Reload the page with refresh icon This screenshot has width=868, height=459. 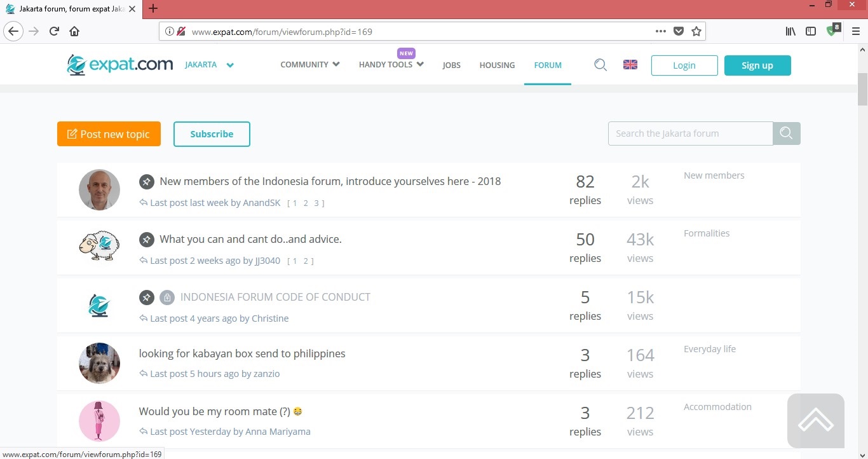pos(54,31)
